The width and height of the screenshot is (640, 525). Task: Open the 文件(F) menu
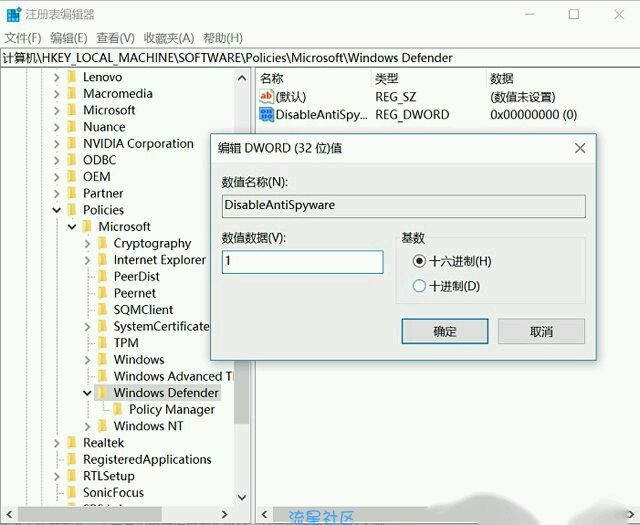(x=23, y=38)
